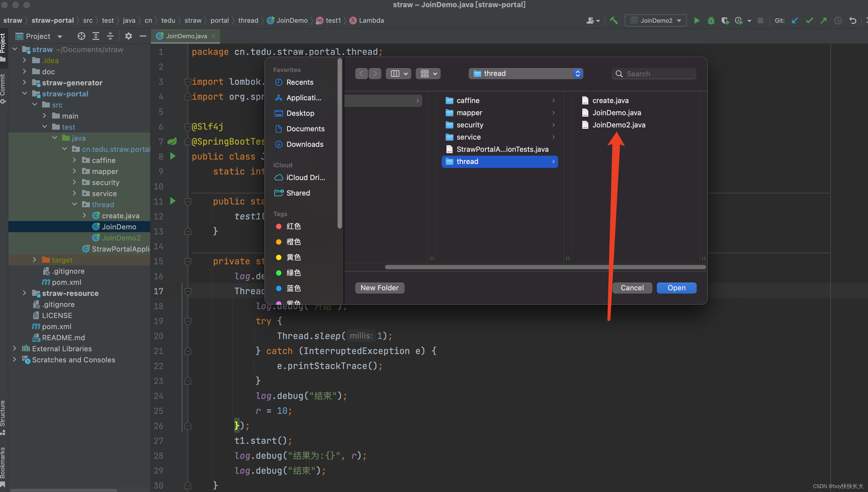Click Collapse All icon in Project panel
This screenshot has height=492, width=868.
tap(110, 36)
